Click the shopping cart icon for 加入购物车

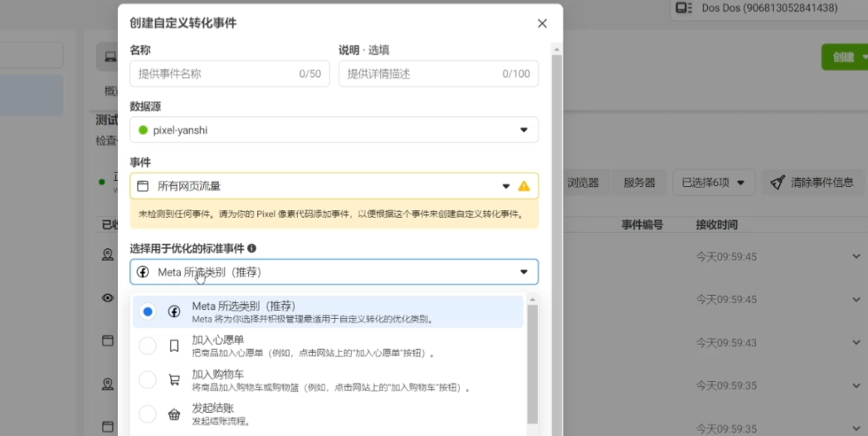pyautogui.click(x=173, y=380)
